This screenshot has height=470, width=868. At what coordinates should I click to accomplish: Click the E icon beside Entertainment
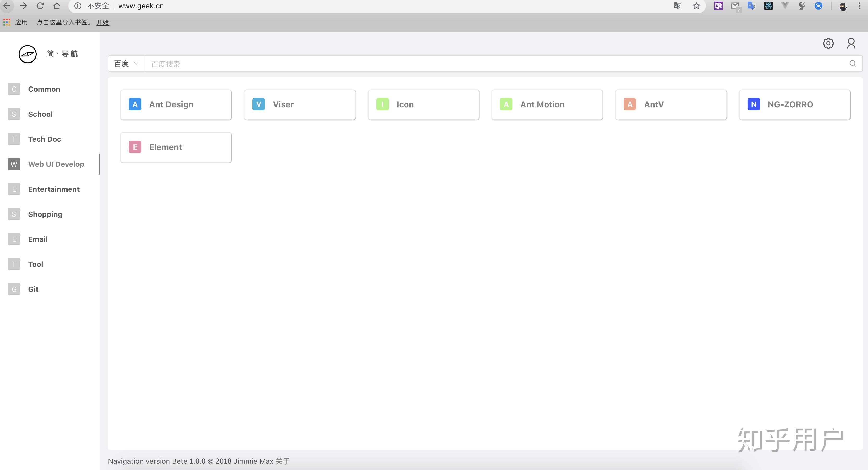pos(14,189)
